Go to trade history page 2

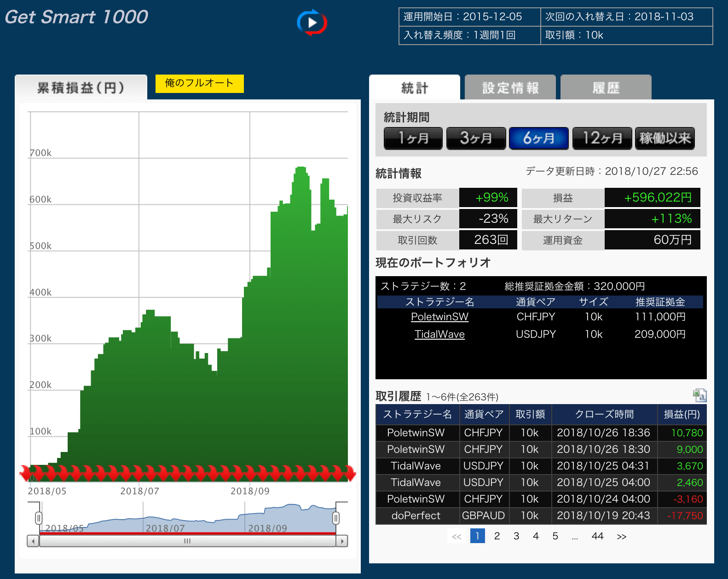point(497,536)
